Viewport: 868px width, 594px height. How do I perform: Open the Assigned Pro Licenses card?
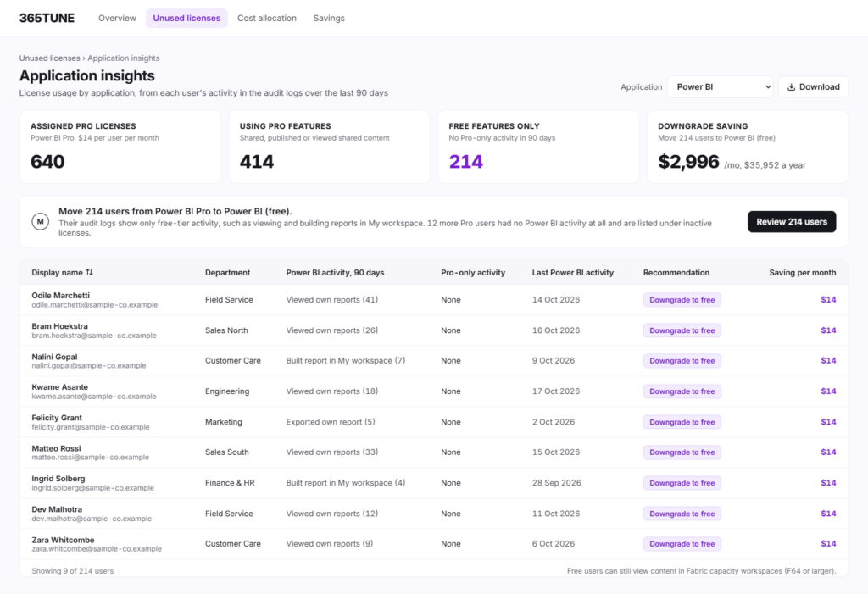(120, 147)
